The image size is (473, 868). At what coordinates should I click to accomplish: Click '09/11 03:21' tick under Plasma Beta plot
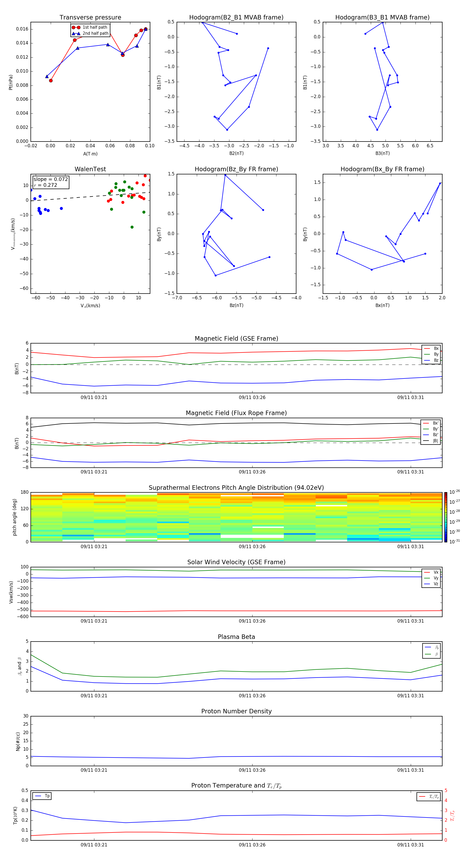pyautogui.click(x=94, y=695)
